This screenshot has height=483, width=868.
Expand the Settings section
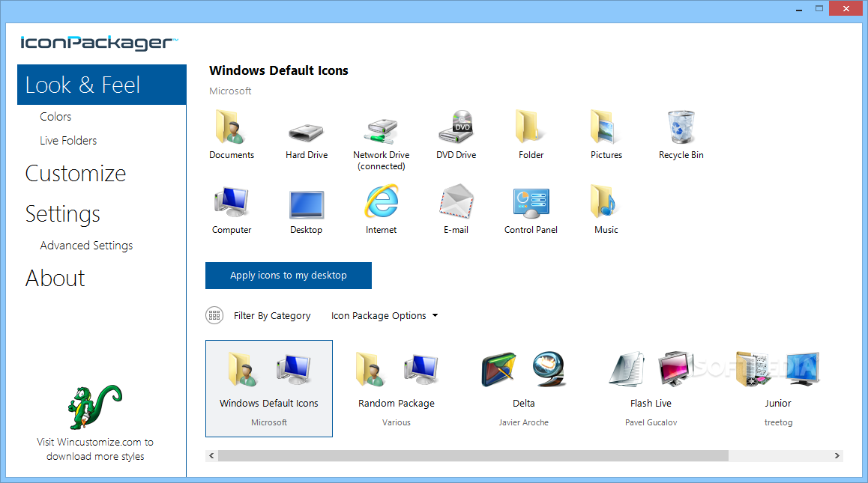(62, 213)
